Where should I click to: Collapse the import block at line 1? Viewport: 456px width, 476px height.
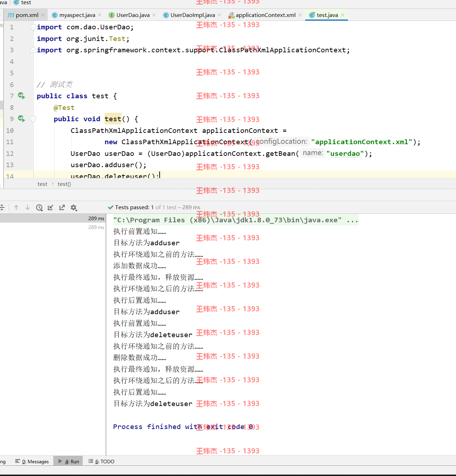coord(33,27)
